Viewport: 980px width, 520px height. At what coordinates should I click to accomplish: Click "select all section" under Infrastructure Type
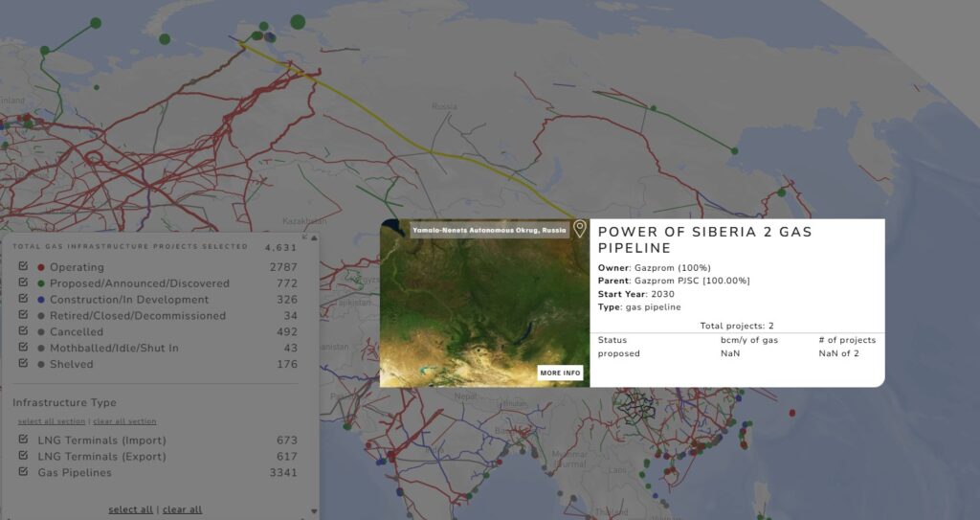(51, 421)
